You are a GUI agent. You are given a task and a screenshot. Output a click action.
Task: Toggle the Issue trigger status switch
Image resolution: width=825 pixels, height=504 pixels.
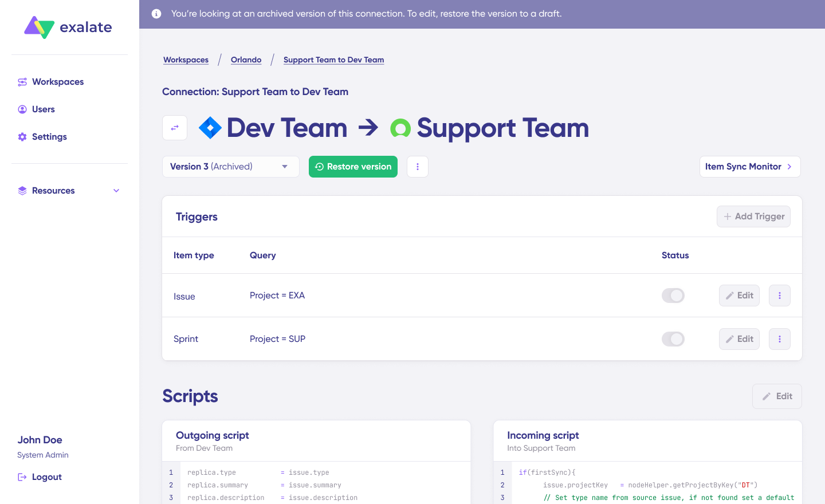[x=673, y=296]
